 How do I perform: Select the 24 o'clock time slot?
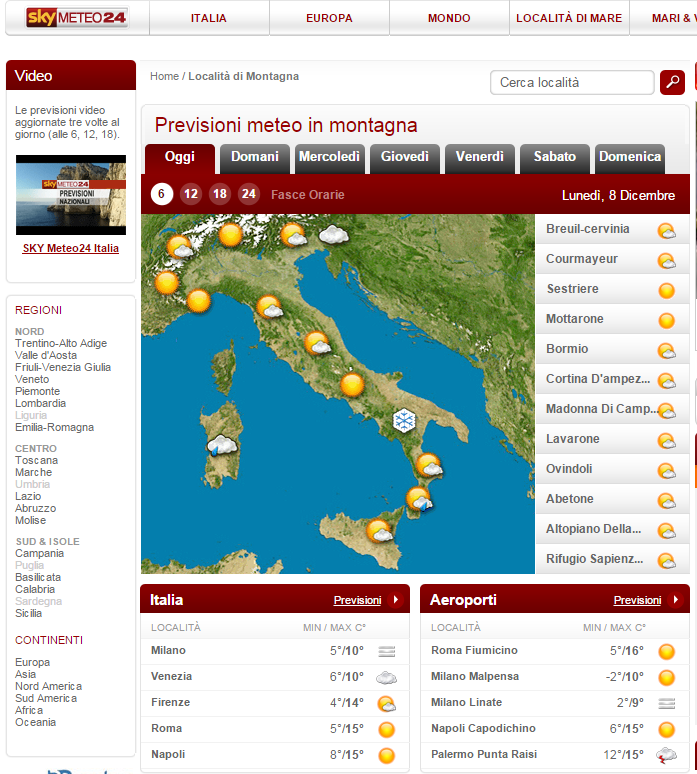pyautogui.click(x=249, y=194)
